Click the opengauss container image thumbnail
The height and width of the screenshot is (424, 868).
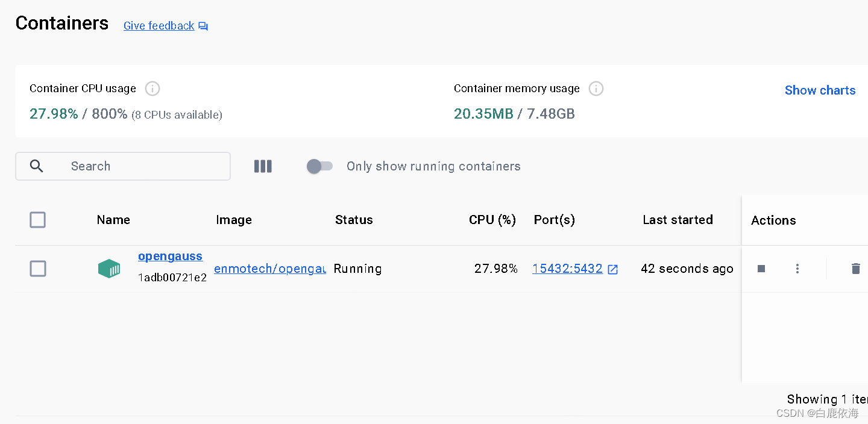109,269
